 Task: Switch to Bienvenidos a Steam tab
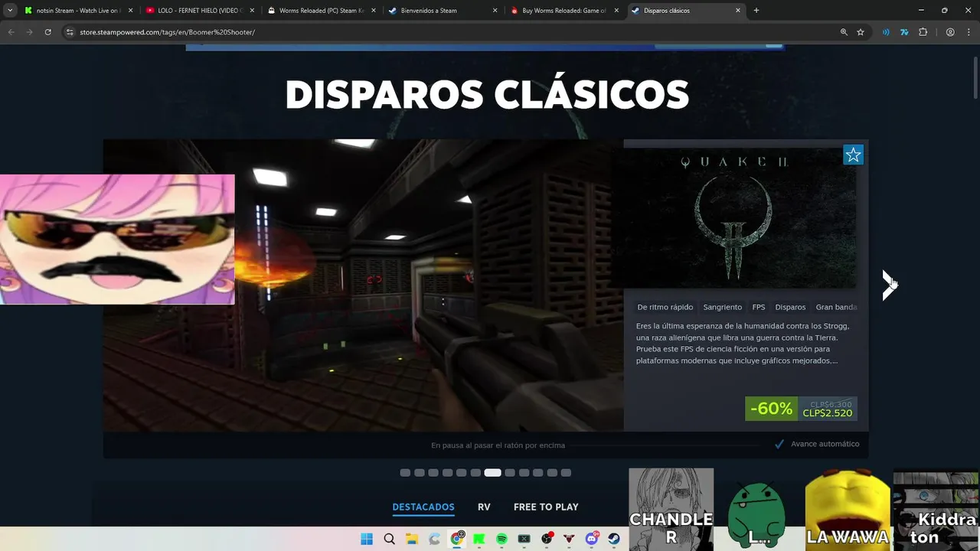pos(443,11)
